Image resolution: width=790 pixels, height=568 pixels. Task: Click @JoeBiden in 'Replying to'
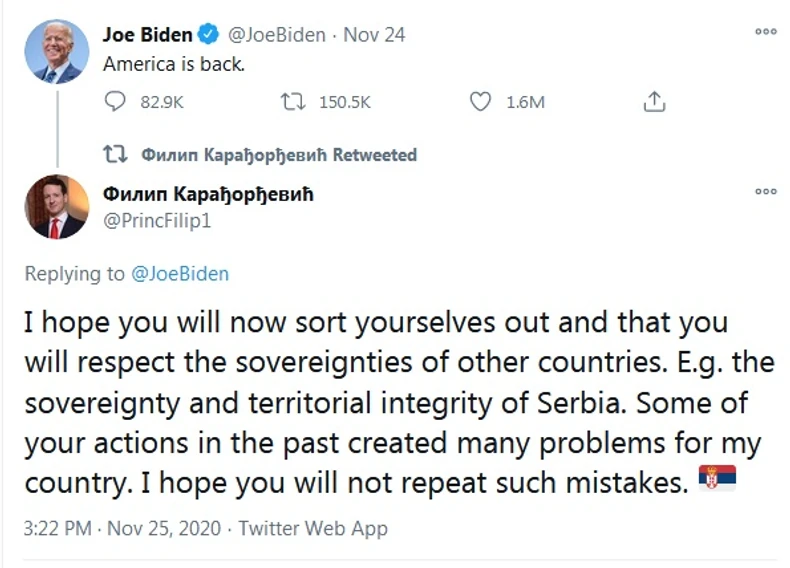[x=181, y=274]
